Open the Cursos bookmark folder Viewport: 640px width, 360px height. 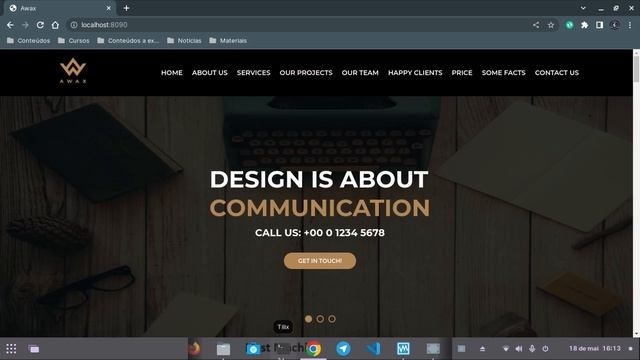click(73, 40)
